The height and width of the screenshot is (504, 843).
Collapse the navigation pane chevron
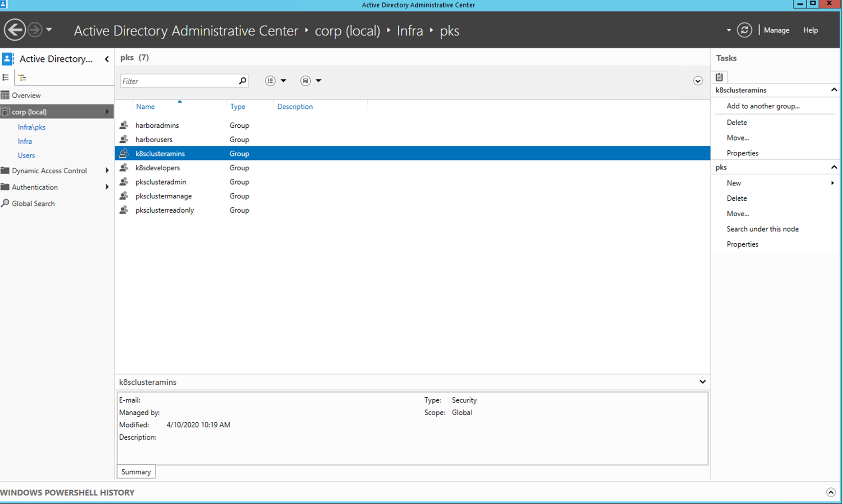pyautogui.click(x=107, y=59)
